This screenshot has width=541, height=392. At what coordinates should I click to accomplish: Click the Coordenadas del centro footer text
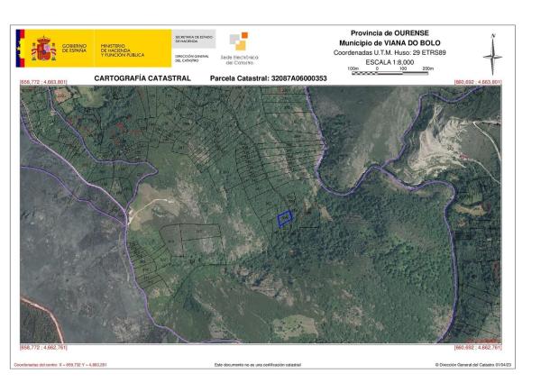pos(60,364)
